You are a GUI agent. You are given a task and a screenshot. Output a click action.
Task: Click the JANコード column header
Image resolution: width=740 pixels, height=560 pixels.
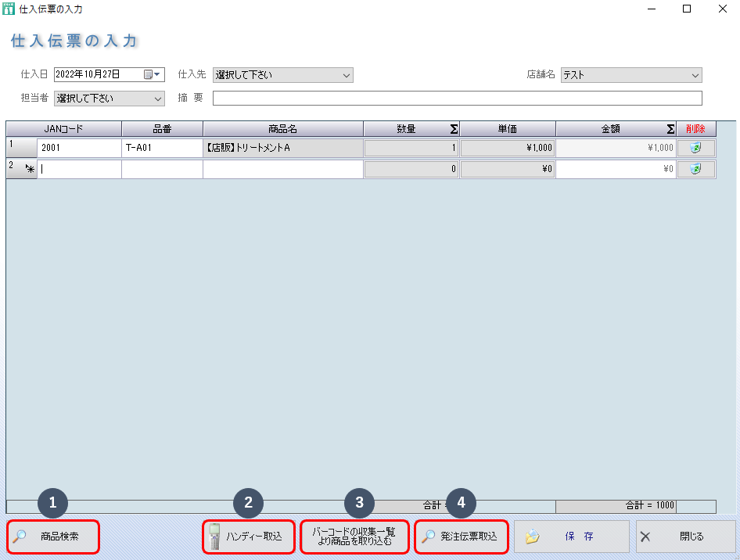coord(63,129)
